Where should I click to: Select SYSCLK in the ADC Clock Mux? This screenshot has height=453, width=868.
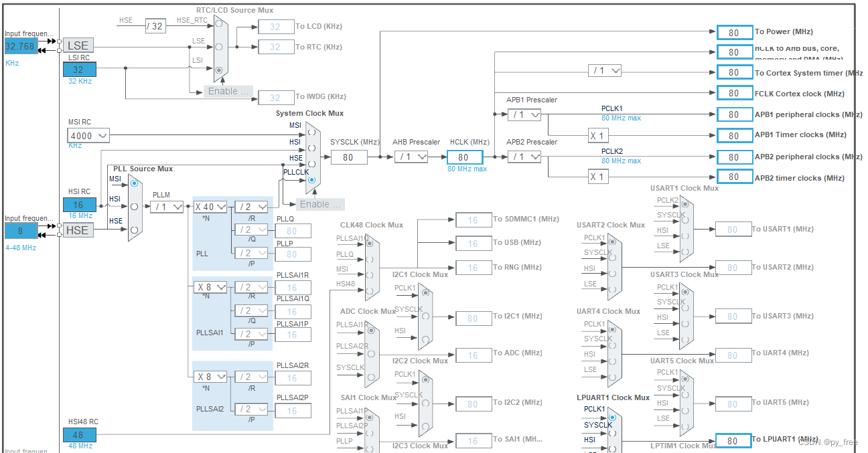tap(371, 376)
